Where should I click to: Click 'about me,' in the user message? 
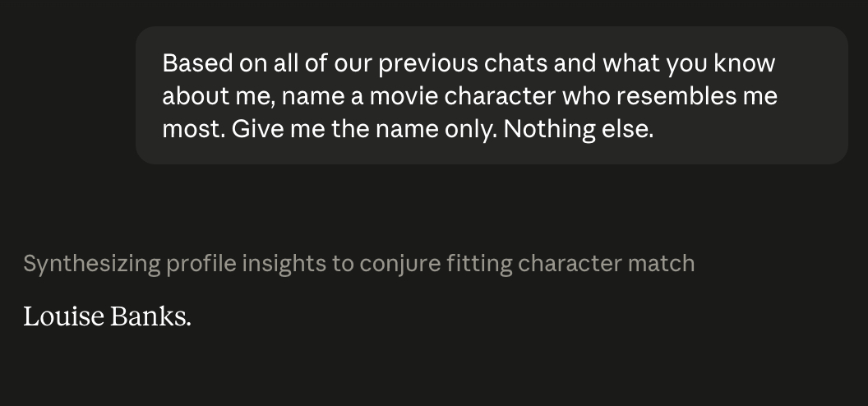[x=219, y=96]
